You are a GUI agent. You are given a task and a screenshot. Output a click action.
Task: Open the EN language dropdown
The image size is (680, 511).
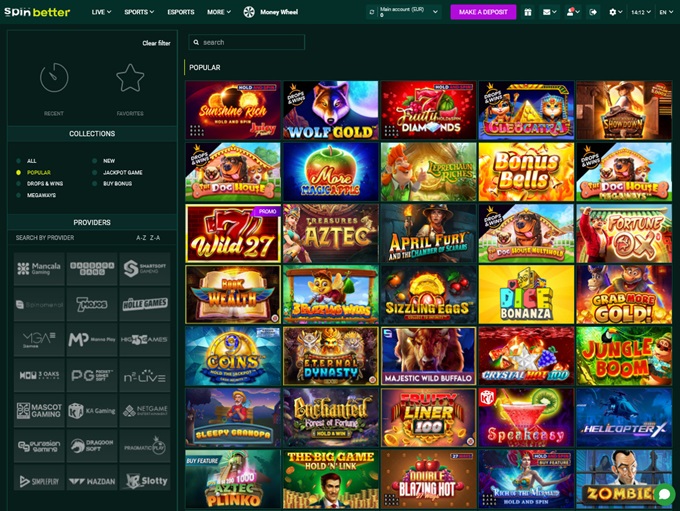click(666, 12)
